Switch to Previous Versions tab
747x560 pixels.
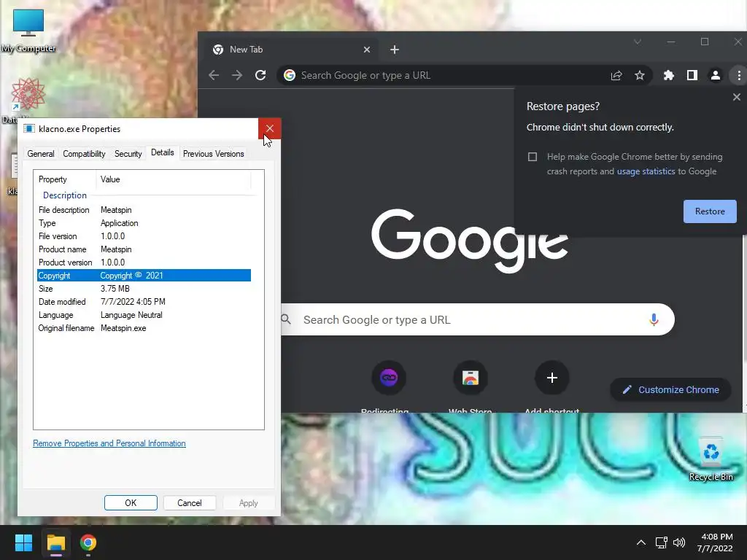[214, 154]
